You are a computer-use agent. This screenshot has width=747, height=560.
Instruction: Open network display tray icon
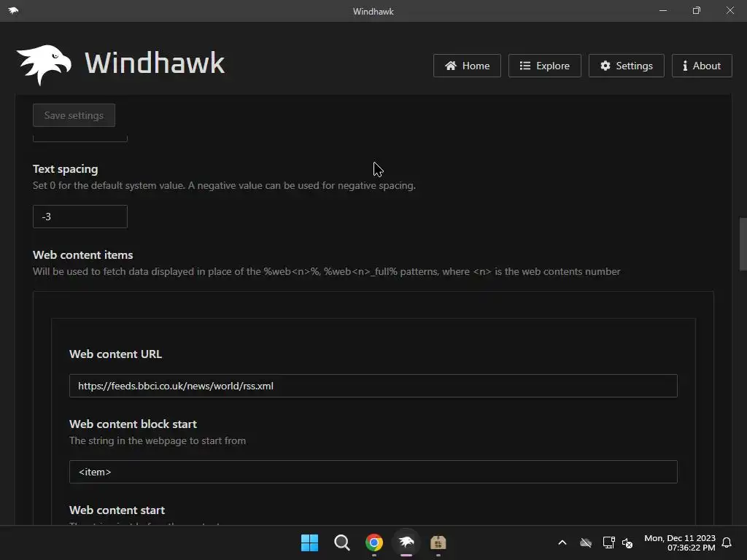coord(608,542)
